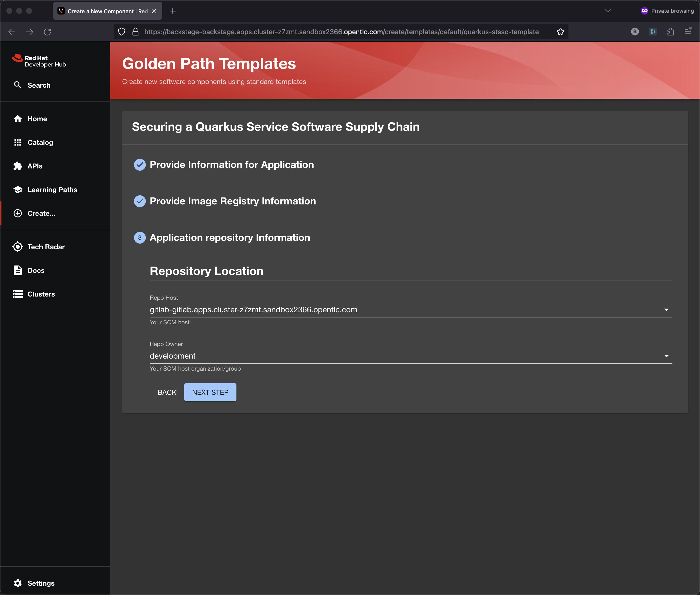The image size is (700, 595).
Task: Open the Create... sidebar menu item
Action: coord(41,214)
